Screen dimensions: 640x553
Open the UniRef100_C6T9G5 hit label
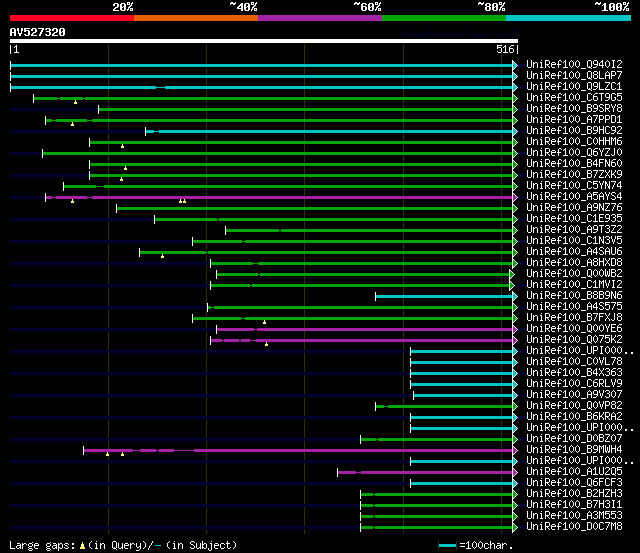point(574,98)
